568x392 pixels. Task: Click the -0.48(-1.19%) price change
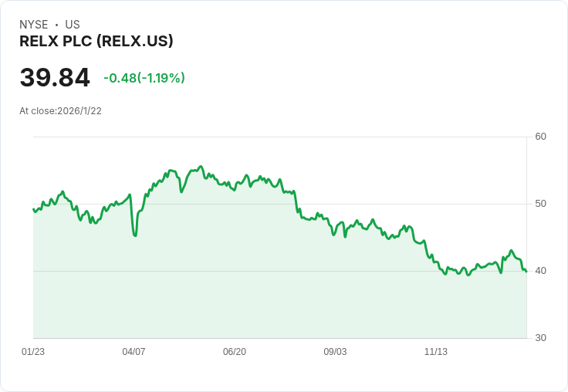pos(144,78)
